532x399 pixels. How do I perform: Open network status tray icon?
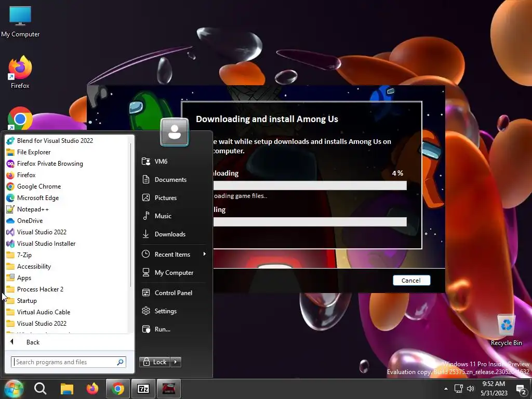[x=458, y=389]
